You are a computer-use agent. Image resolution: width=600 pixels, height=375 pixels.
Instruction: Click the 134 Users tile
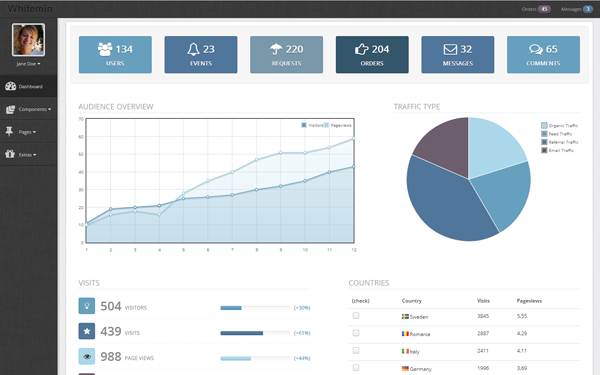115,55
